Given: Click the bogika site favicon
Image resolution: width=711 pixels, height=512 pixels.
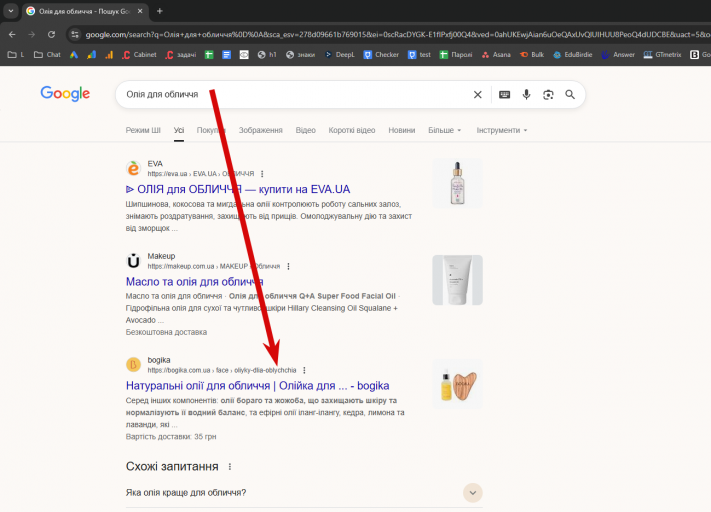Looking at the screenshot, I should coord(133,364).
